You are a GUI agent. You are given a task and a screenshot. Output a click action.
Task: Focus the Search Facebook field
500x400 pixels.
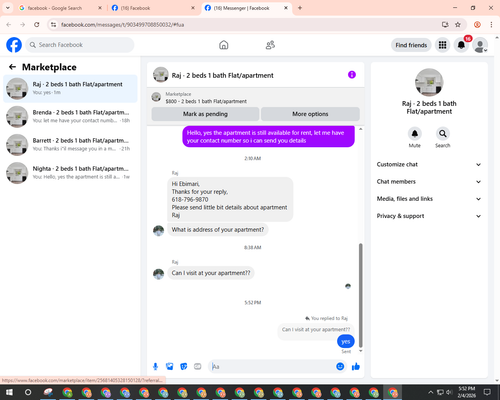point(80,45)
